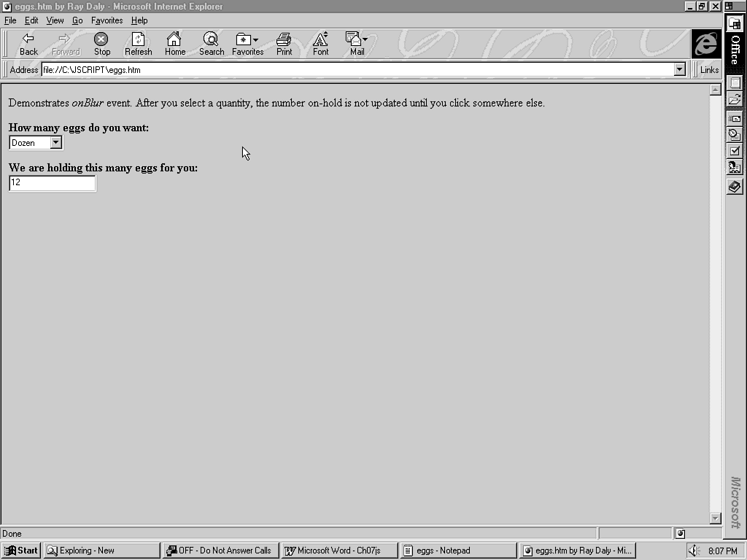Print the current page
The image size is (747, 560).
coord(284,44)
